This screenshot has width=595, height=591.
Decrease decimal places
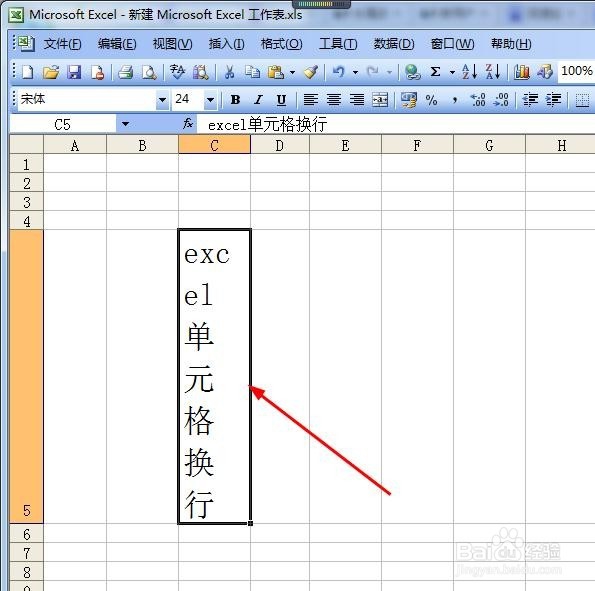501,100
